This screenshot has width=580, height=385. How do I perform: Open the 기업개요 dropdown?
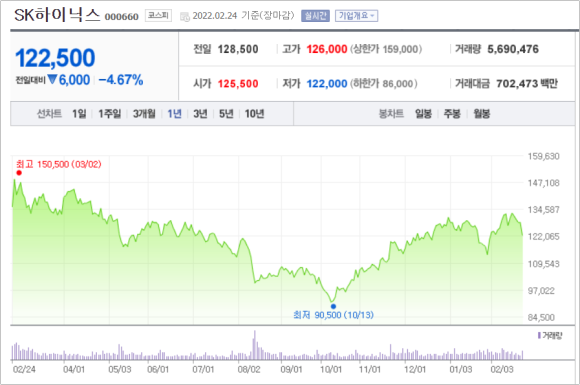(x=356, y=16)
